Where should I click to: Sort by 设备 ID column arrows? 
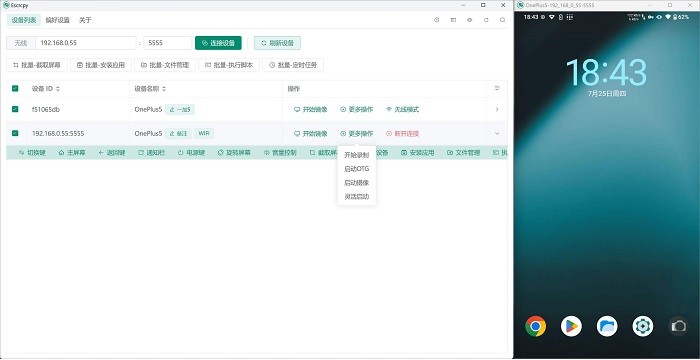pyautogui.click(x=58, y=89)
